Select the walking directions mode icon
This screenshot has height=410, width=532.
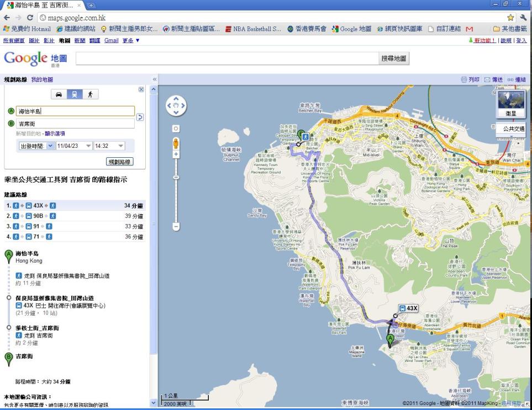pyautogui.click(x=90, y=94)
